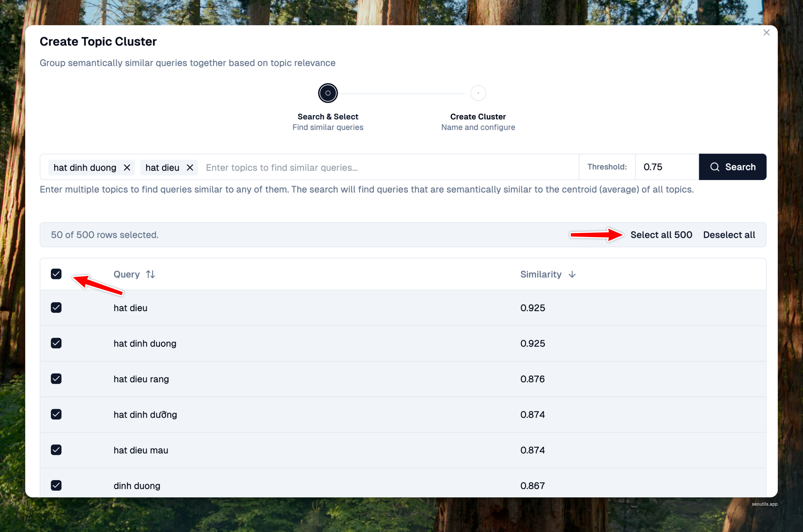The image size is (803, 532).
Task: Uncheck the 'dinh duong' row checkbox
Action: [56, 486]
